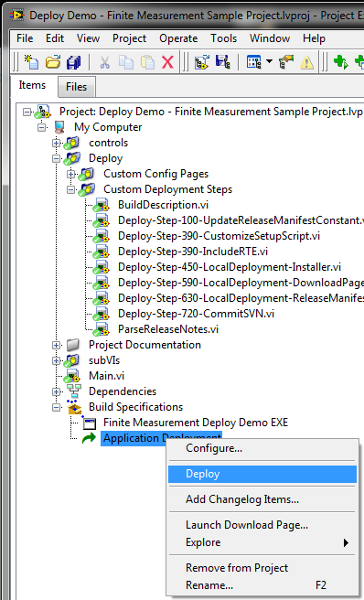
Task: Click the New VI toolbar icon
Action: pyautogui.click(x=31, y=62)
